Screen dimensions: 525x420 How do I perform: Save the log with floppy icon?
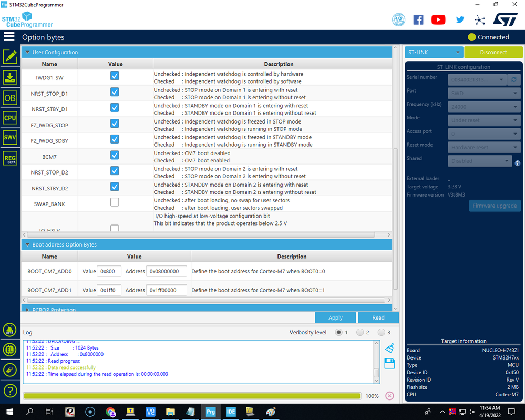tap(390, 363)
